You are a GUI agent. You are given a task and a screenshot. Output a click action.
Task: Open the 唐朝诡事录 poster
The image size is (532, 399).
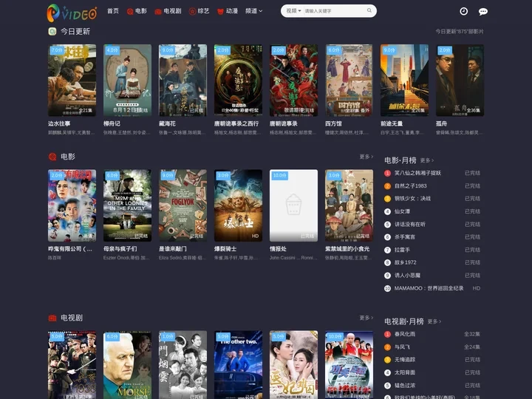pyautogui.click(x=293, y=80)
